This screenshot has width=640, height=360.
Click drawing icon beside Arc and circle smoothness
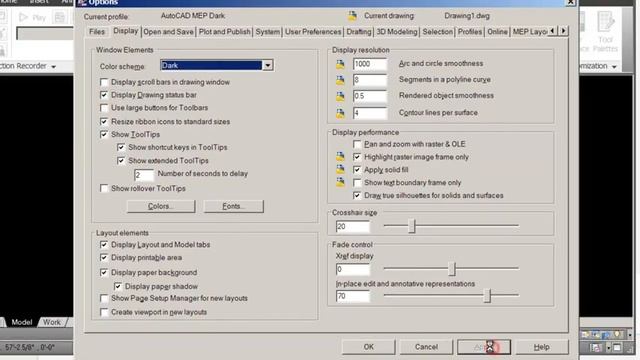point(340,64)
